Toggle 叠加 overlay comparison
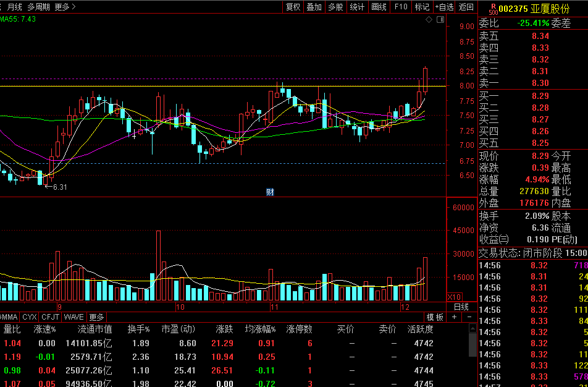Viewport: 588px width, 387px height. coord(314,7)
